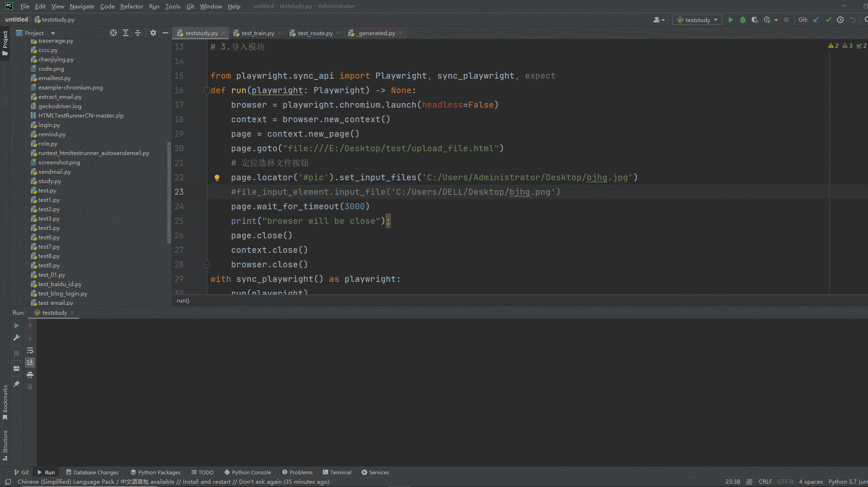Open login.py in the project tree
This screenshot has height=487, width=868.
click(x=49, y=125)
